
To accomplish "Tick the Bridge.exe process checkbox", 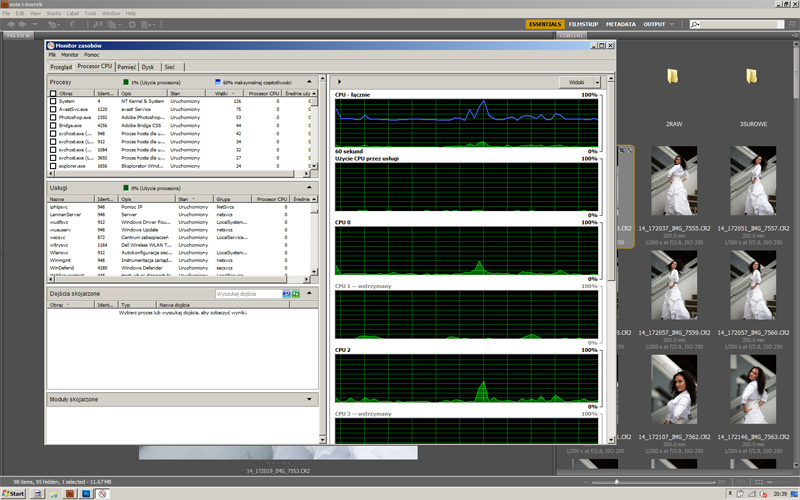I will pos(54,125).
